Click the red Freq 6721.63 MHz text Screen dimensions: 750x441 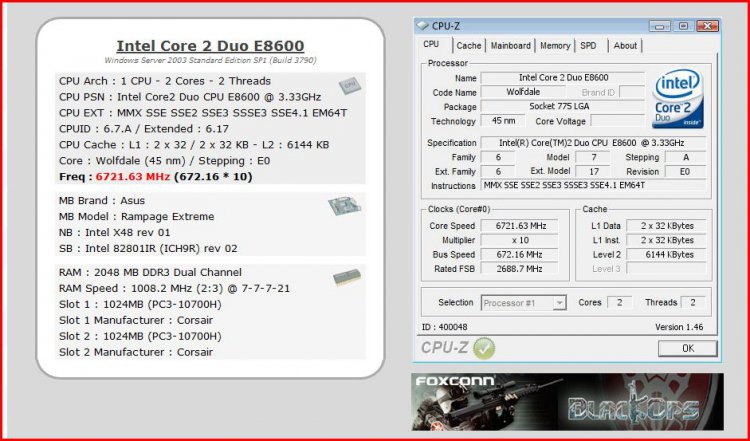[132, 176]
